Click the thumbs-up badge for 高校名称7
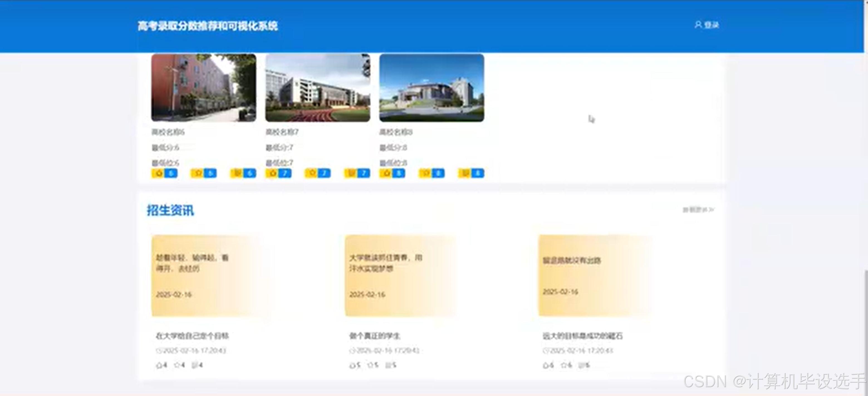This screenshot has height=396, width=868. point(278,173)
